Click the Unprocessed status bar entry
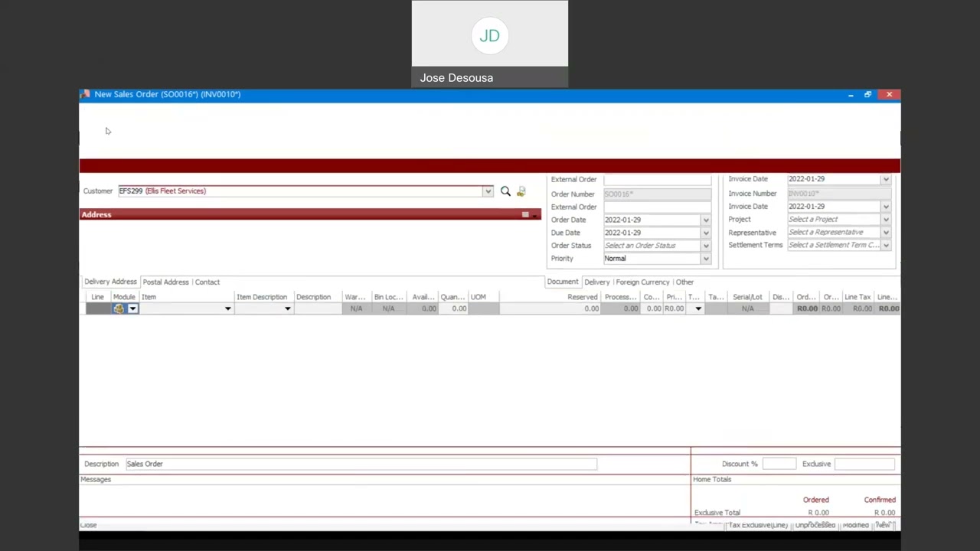 point(815,526)
